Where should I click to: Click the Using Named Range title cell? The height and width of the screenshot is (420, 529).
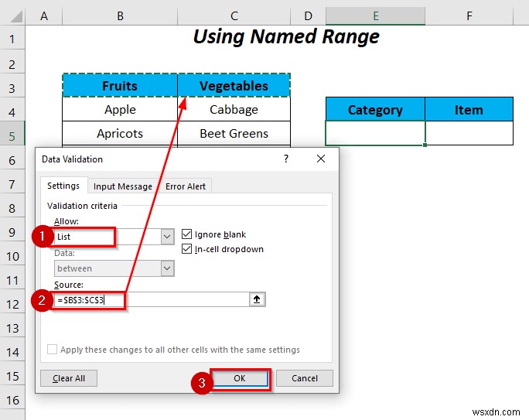click(286, 36)
